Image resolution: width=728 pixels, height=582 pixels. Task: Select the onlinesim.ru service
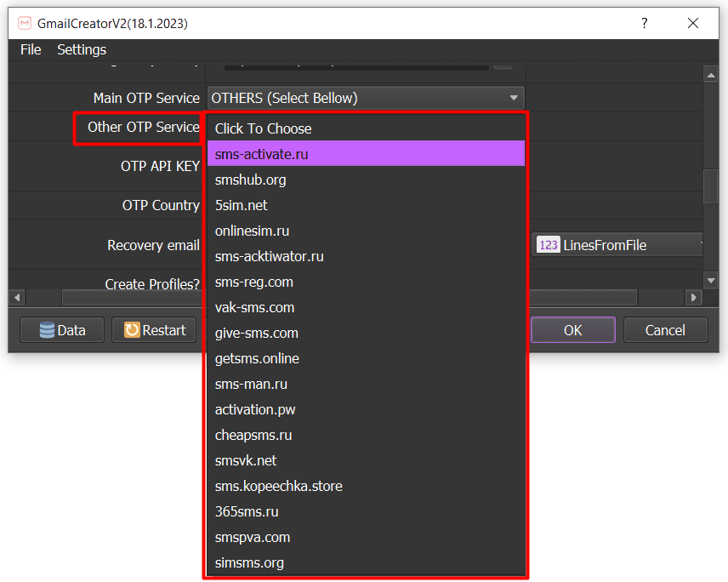pyautogui.click(x=366, y=231)
